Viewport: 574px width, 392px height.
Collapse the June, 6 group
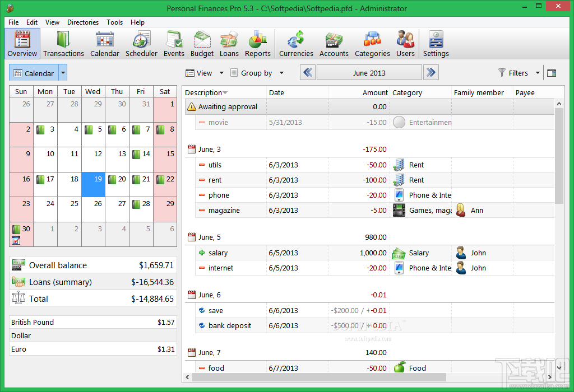point(192,295)
